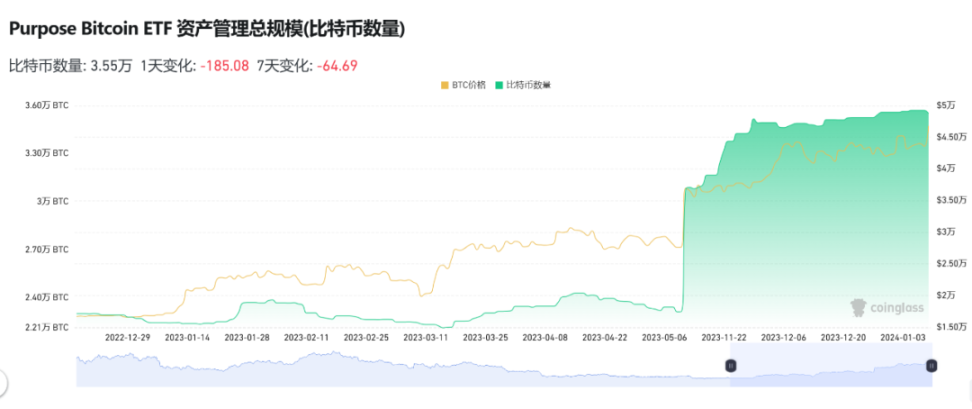Toggle the green 比特币数量 legend swatch
The height and width of the screenshot is (409, 972).
[499, 85]
